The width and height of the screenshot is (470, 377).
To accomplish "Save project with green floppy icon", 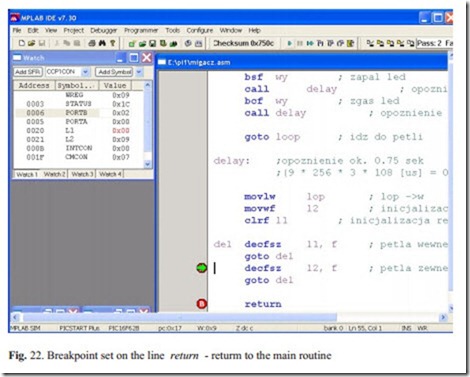I will (152, 43).
